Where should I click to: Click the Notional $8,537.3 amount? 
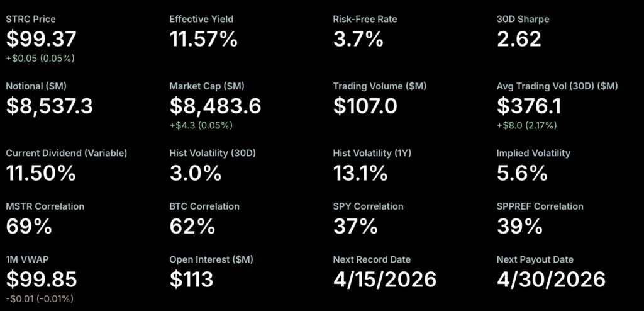(50, 106)
